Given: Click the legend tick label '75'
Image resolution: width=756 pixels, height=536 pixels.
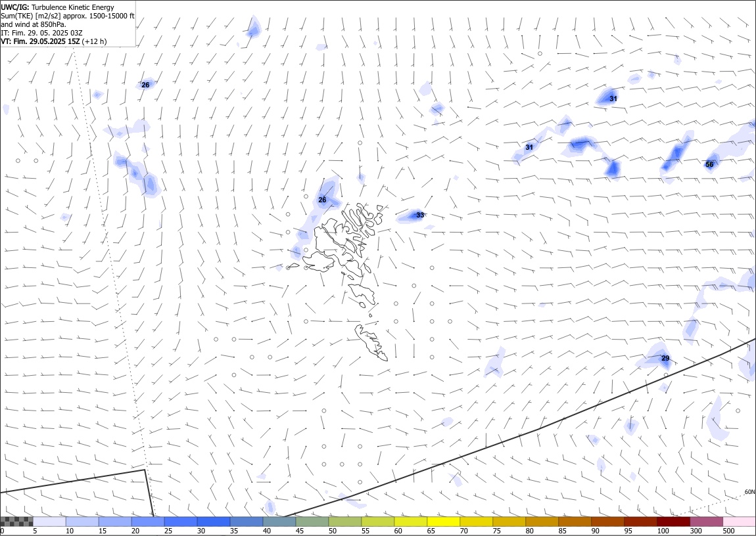Looking at the screenshot, I should click(496, 531).
